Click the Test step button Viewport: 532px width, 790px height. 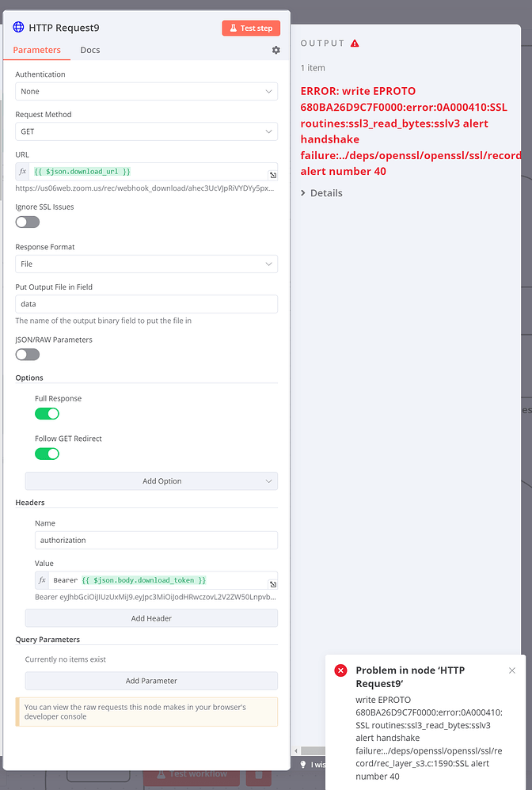pyautogui.click(x=251, y=27)
